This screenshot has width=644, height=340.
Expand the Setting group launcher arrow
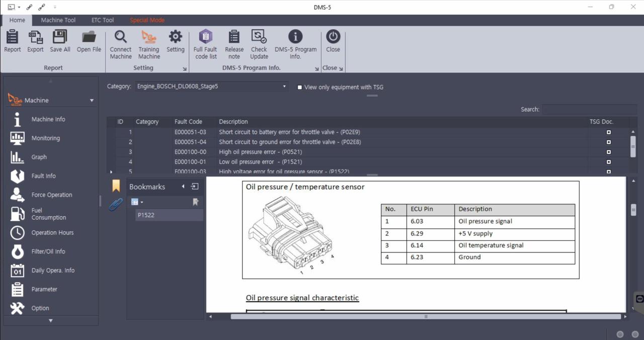point(184,69)
